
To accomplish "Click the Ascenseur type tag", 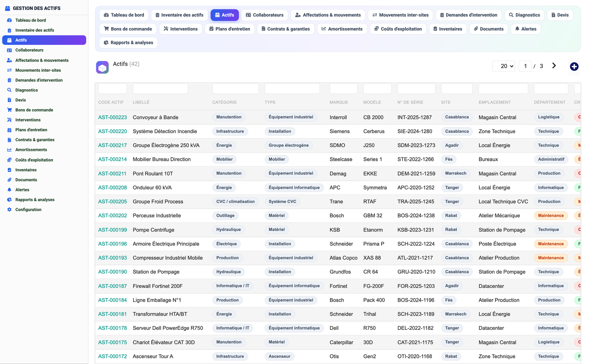I will (x=280, y=356).
